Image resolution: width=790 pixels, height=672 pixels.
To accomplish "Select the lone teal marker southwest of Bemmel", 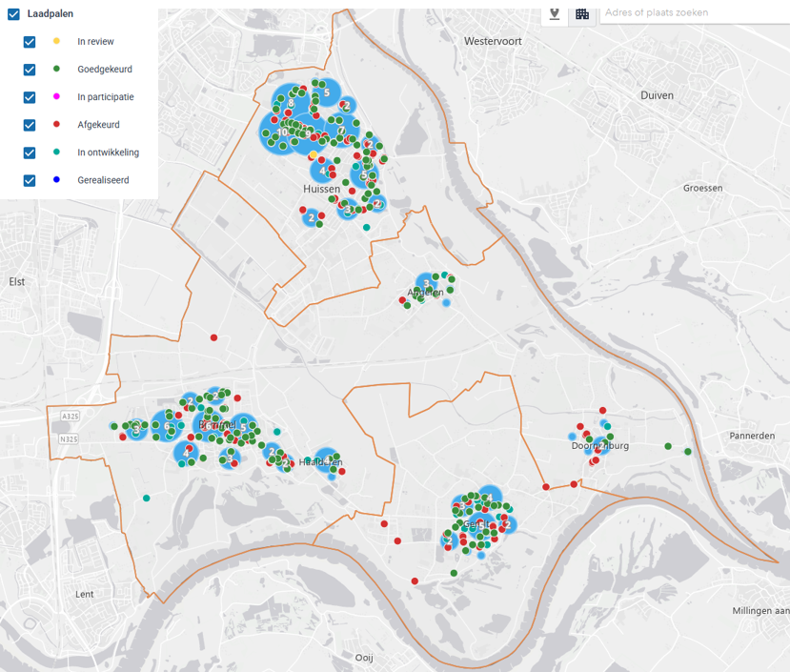I will tap(146, 498).
